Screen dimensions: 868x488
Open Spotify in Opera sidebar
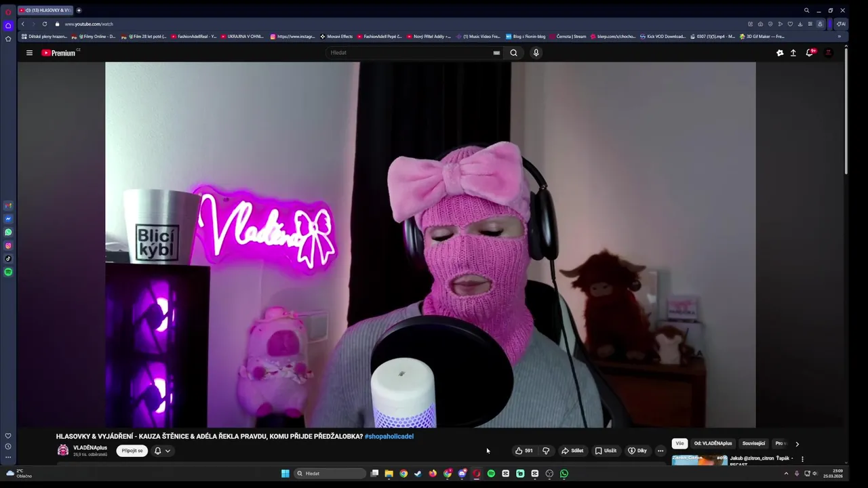(8, 272)
